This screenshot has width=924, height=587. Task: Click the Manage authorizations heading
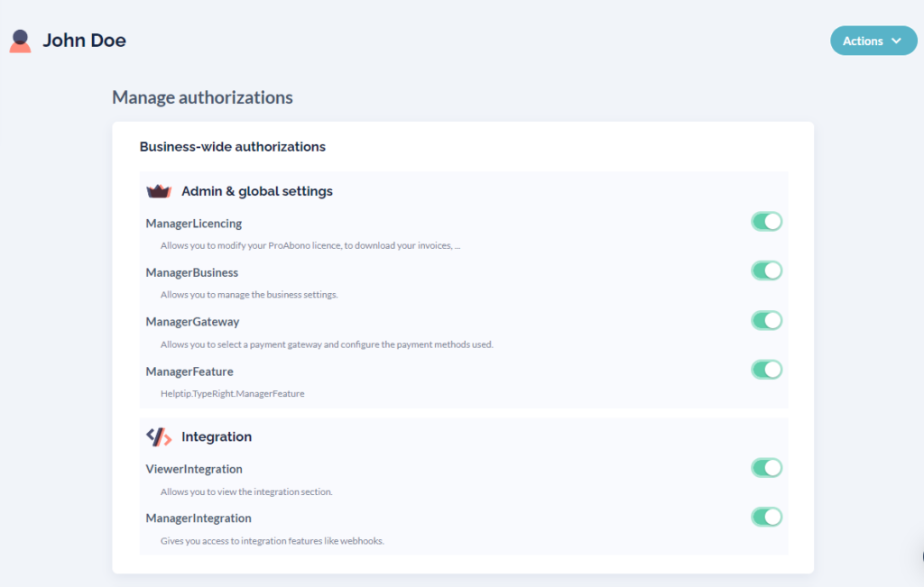[x=202, y=97]
